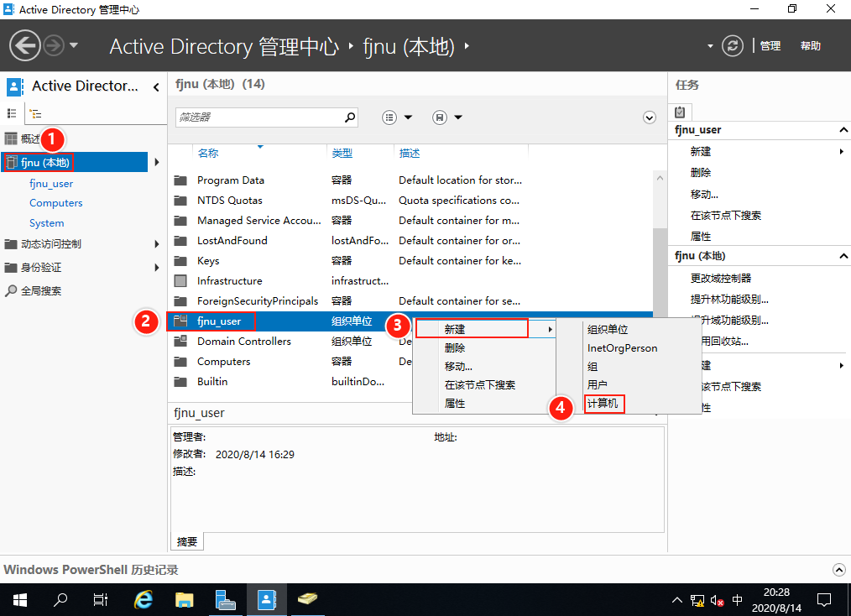Select Managed Service Accounts row
The width and height of the screenshot is (851, 616).
[410, 221]
